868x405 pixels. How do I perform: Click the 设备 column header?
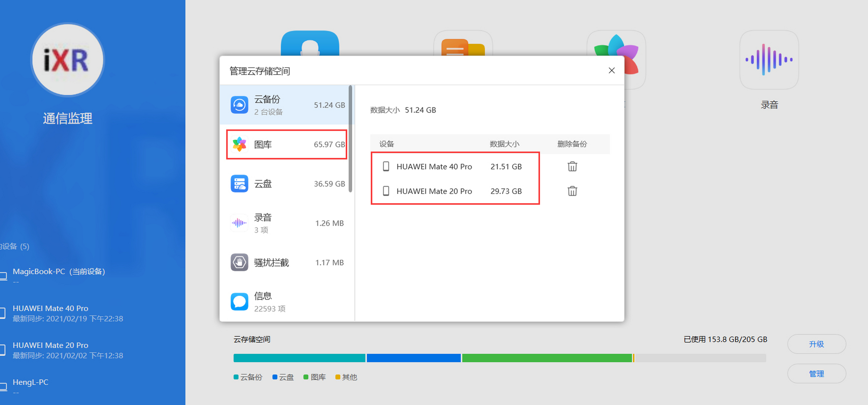386,144
